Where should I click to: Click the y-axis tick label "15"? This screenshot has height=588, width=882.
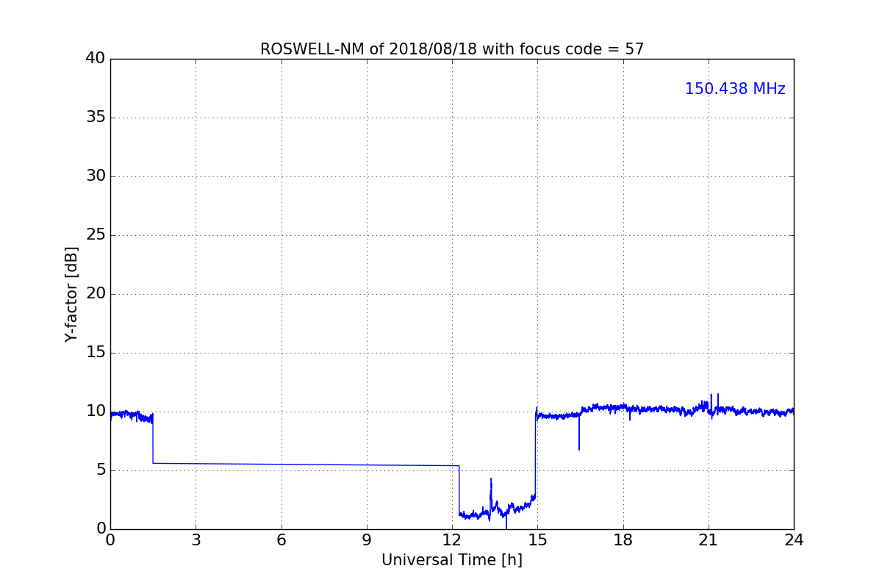(96, 353)
